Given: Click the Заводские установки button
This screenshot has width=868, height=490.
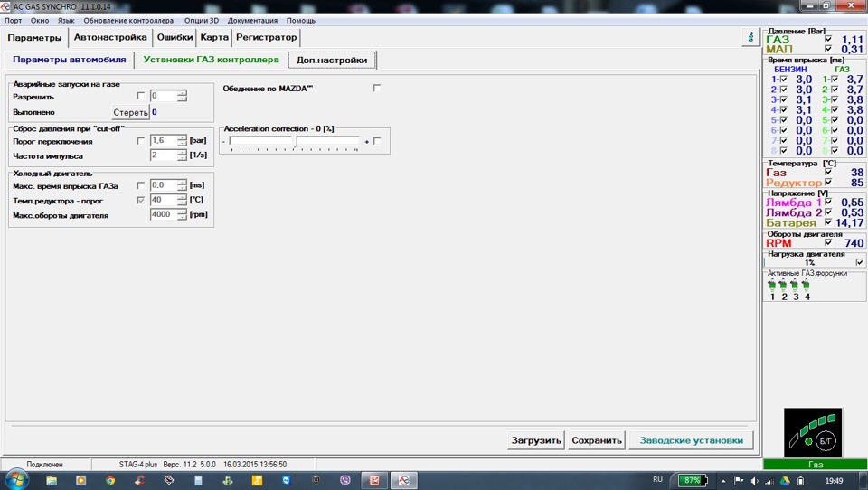Looking at the screenshot, I should (x=691, y=440).
